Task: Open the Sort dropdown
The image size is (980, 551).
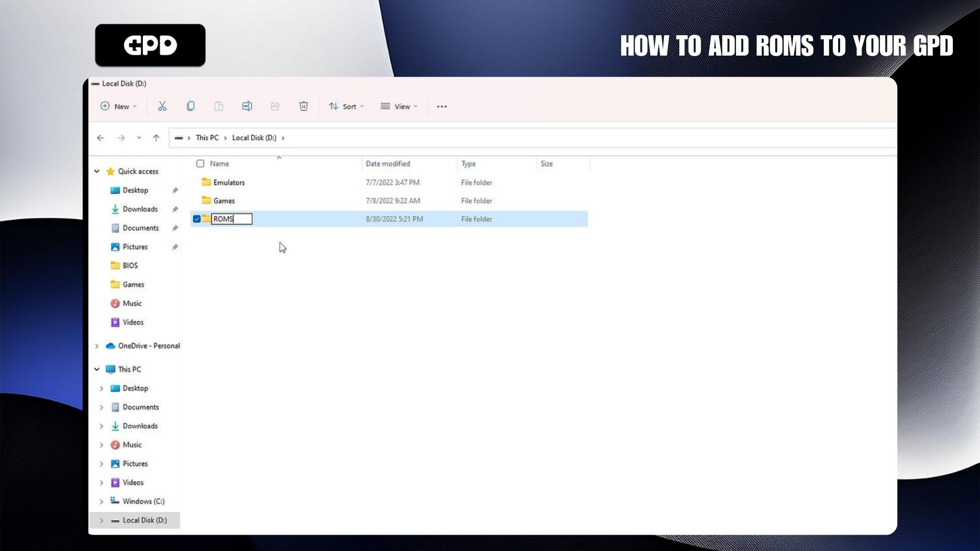Action: [x=346, y=107]
